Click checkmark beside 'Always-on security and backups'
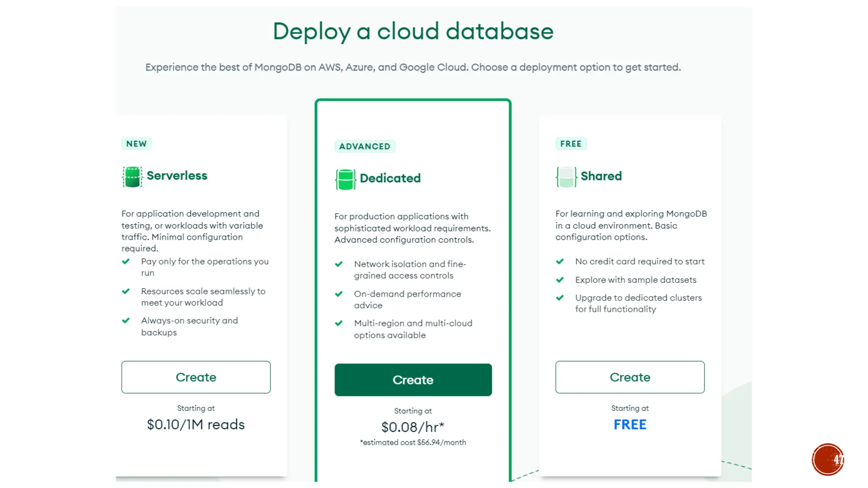868x488 pixels. click(126, 321)
